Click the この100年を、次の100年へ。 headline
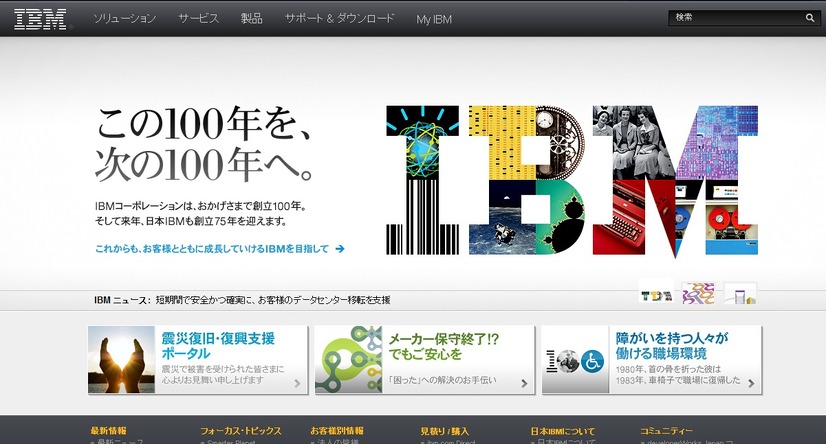Viewport: 826px width, 444px height. pos(205,143)
